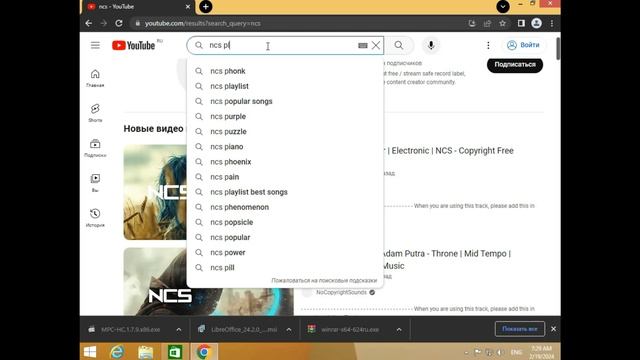Viewport: 640px width, 360px height.
Task: Select suggestion 'ncs pain'
Action: (x=285, y=177)
